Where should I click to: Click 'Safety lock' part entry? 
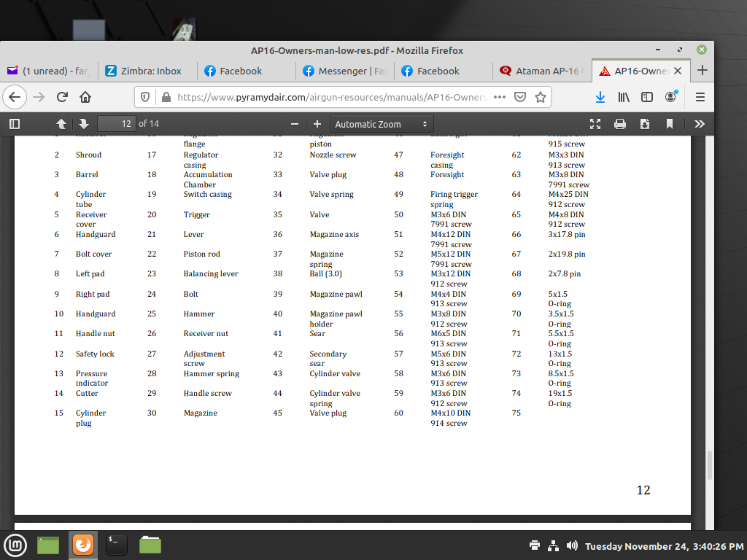click(x=95, y=354)
